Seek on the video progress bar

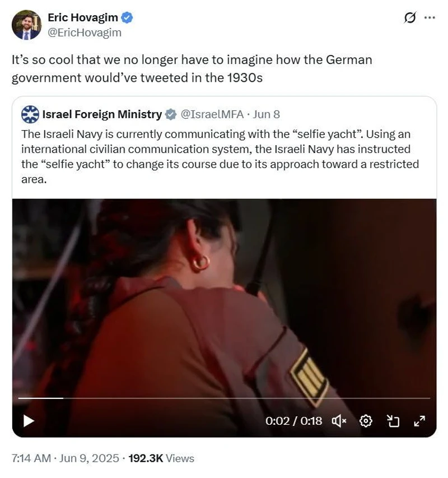coord(224,398)
